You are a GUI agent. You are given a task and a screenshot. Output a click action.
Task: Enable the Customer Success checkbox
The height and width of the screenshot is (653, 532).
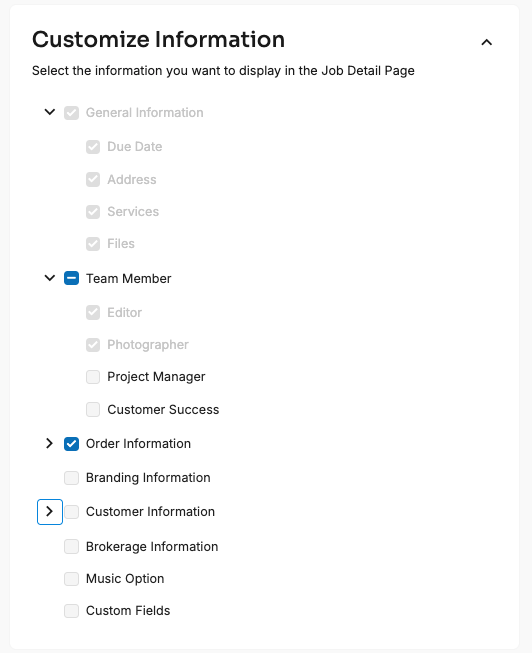[93, 409]
